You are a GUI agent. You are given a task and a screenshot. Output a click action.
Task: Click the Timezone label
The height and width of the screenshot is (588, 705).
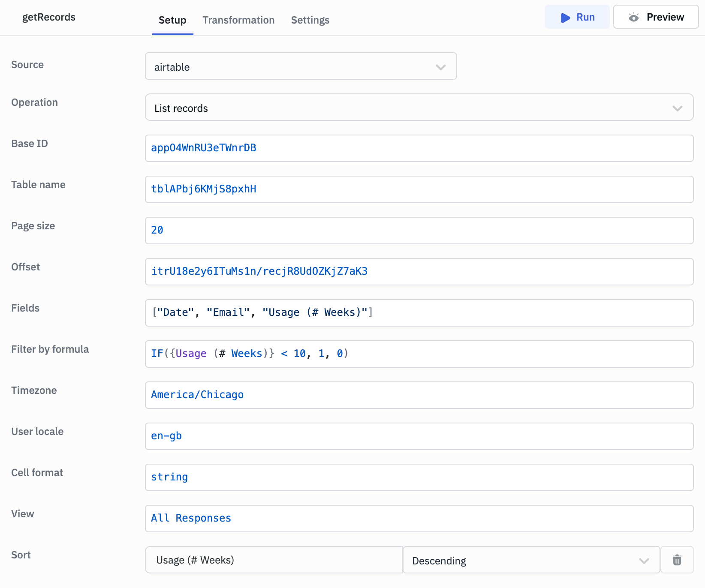(34, 390)
